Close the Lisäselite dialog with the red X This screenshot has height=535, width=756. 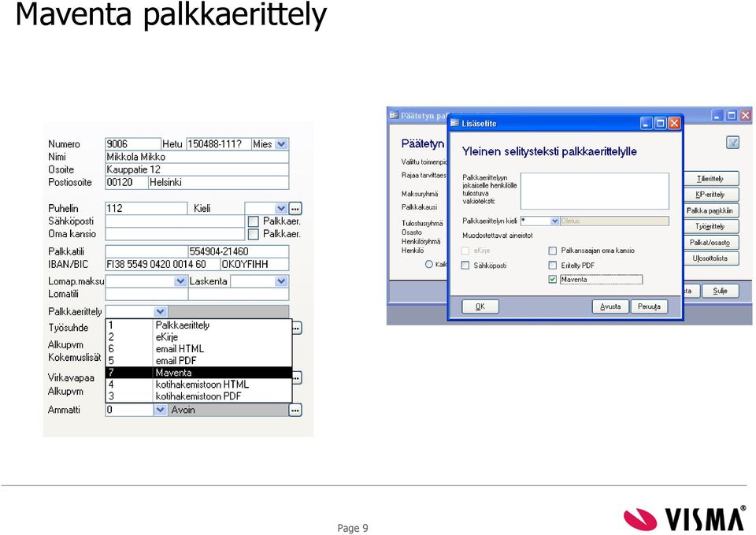(674, 124)
